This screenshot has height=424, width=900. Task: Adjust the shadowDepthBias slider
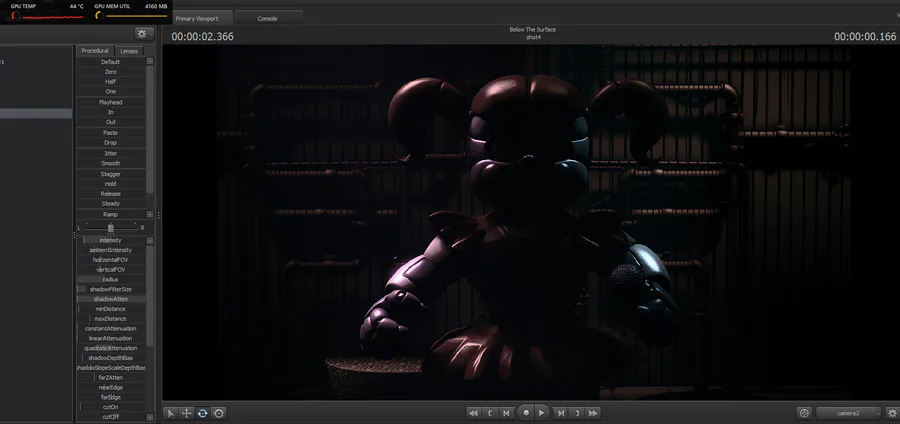111,358
